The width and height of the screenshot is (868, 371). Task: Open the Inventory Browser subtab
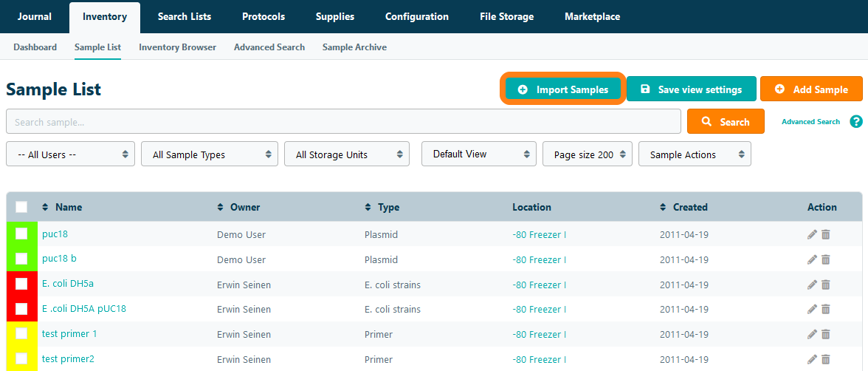[177, 47]
